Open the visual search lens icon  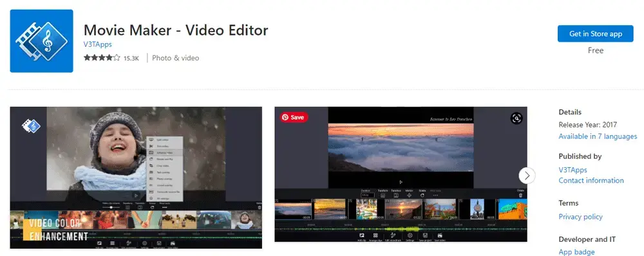516,118
